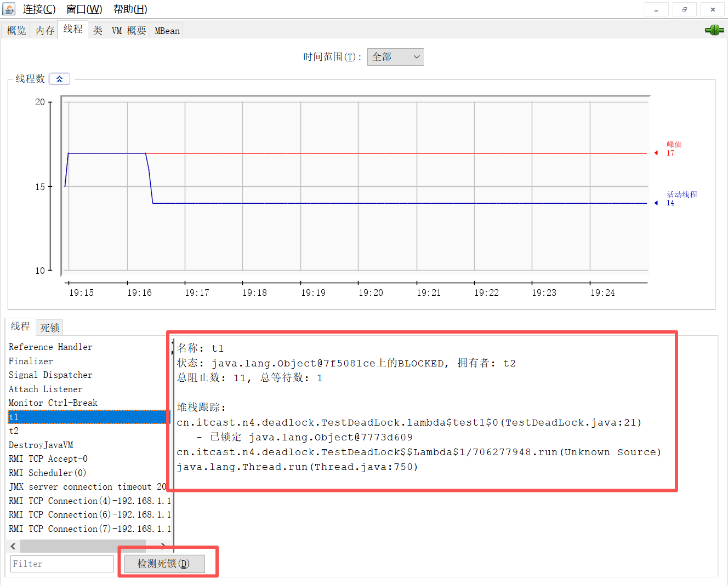
Task: Switch to the 内存 tab
Action: 45,31
